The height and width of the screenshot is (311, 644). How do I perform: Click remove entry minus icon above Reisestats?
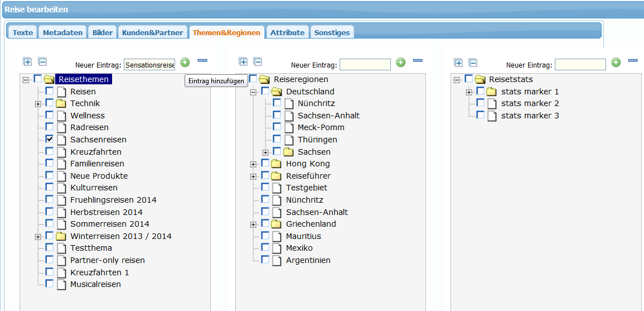633,60
